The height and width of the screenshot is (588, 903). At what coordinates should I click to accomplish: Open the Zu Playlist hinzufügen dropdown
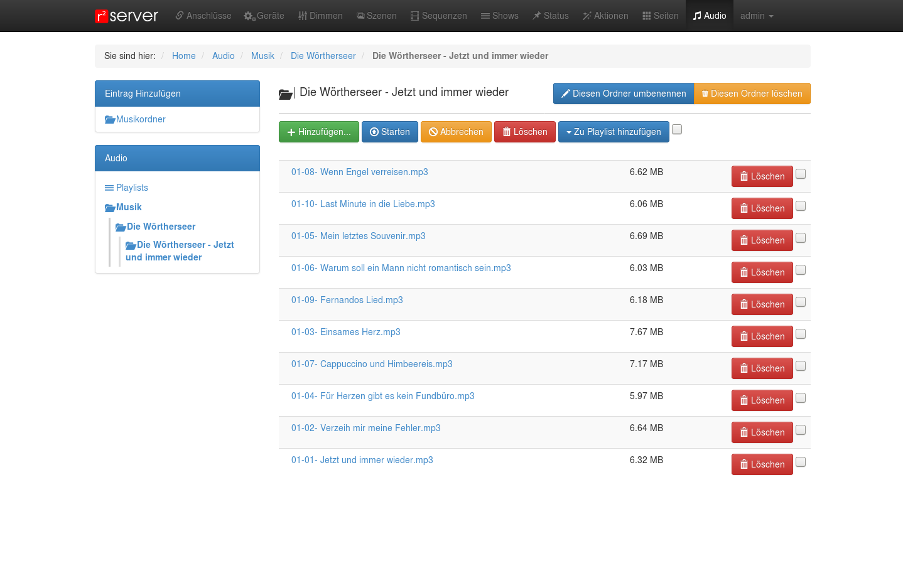pos(613,132)
